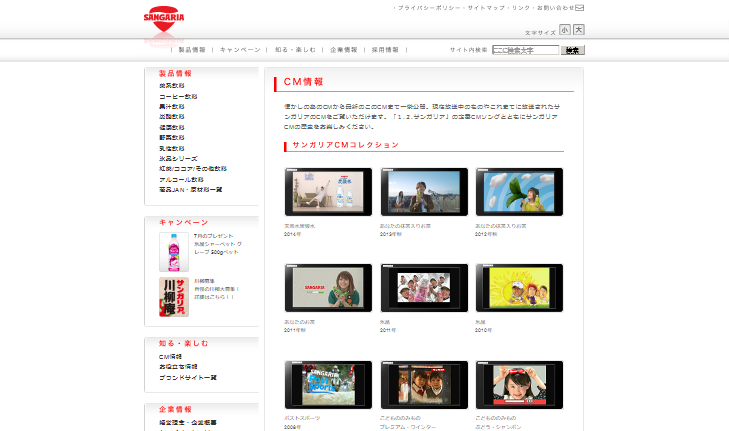Click the site search input field
Screen dimensions: 729x431
coord(525,50)
